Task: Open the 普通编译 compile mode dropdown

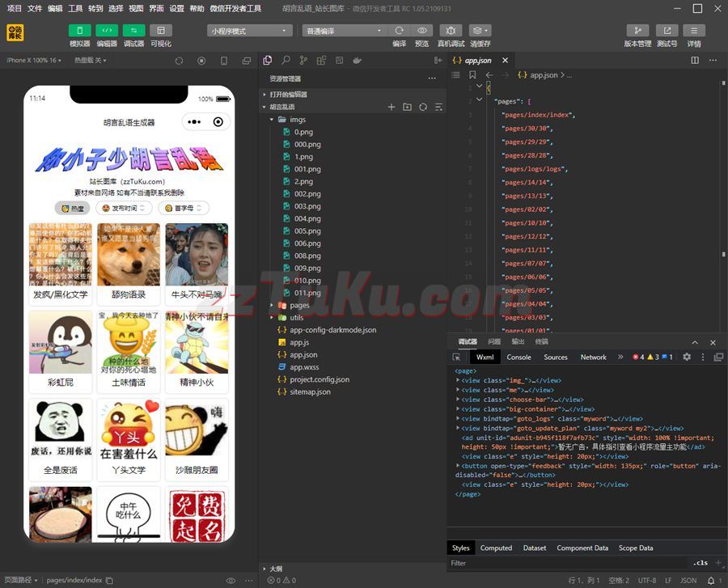Action: 344,31
